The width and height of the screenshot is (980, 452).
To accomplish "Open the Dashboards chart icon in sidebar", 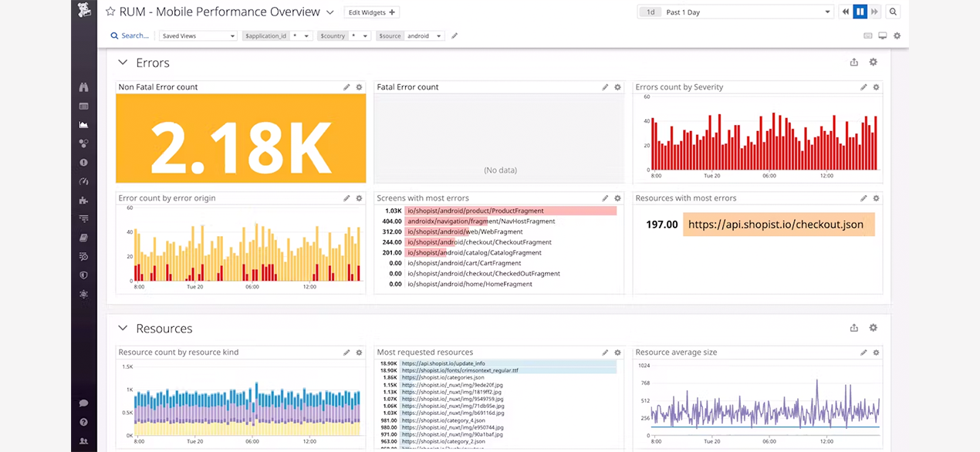I will coord(83,125).
